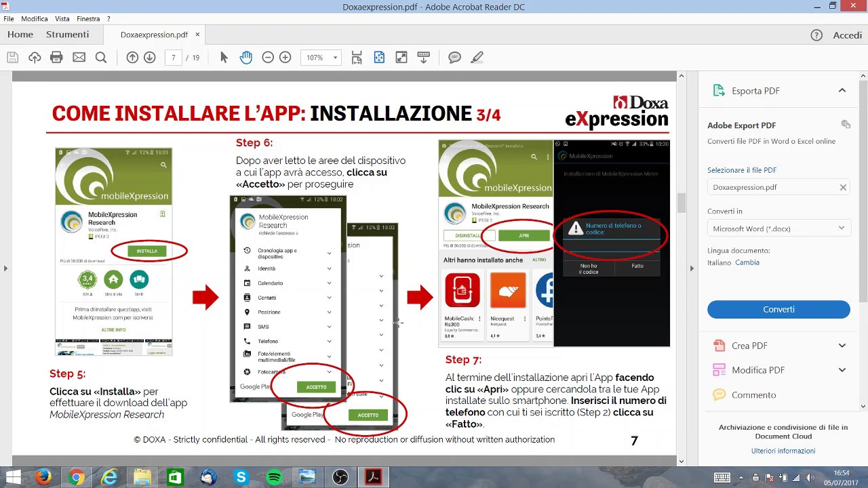Click the Converti button
Screen dimensions: 868x488
click(778, 309)
